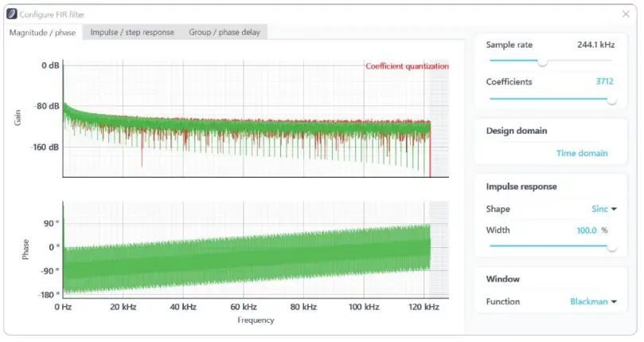Viewport: 644px width, 342px height.
Task: Open the Window Function Blackman dropdown
Action: (593, 301)
